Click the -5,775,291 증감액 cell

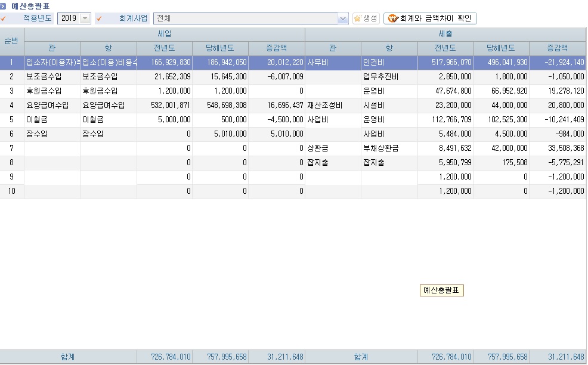[558, 162]
